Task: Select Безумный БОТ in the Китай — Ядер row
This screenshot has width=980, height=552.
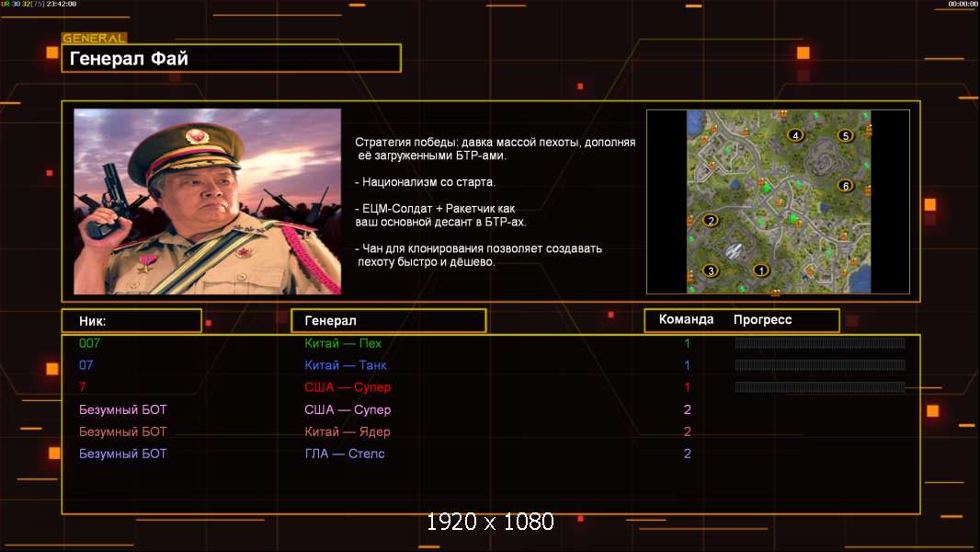Action: [122, 431]
